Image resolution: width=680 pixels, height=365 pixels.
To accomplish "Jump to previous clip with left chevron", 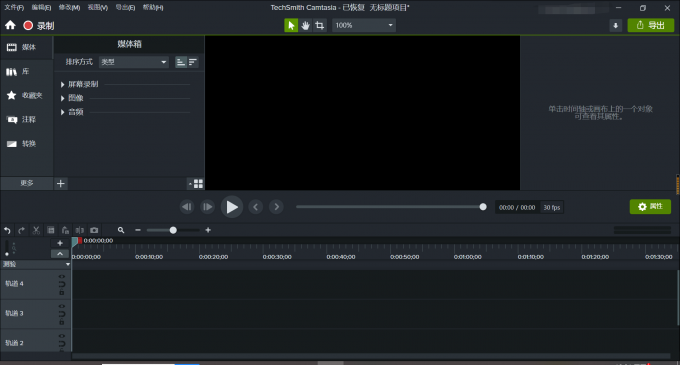I will tap(255, 207).
